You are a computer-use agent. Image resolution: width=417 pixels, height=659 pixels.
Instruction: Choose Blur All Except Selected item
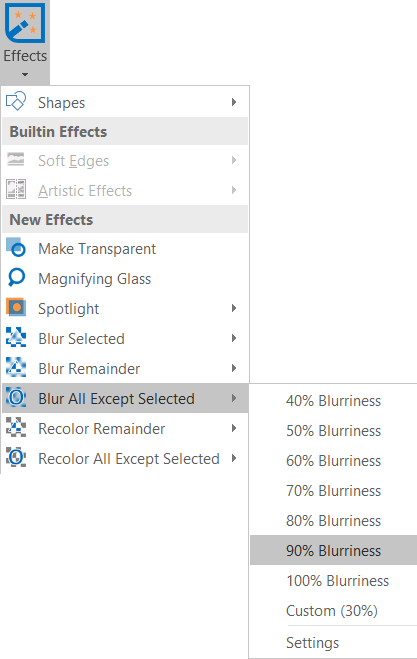click(x=125, y=398)
